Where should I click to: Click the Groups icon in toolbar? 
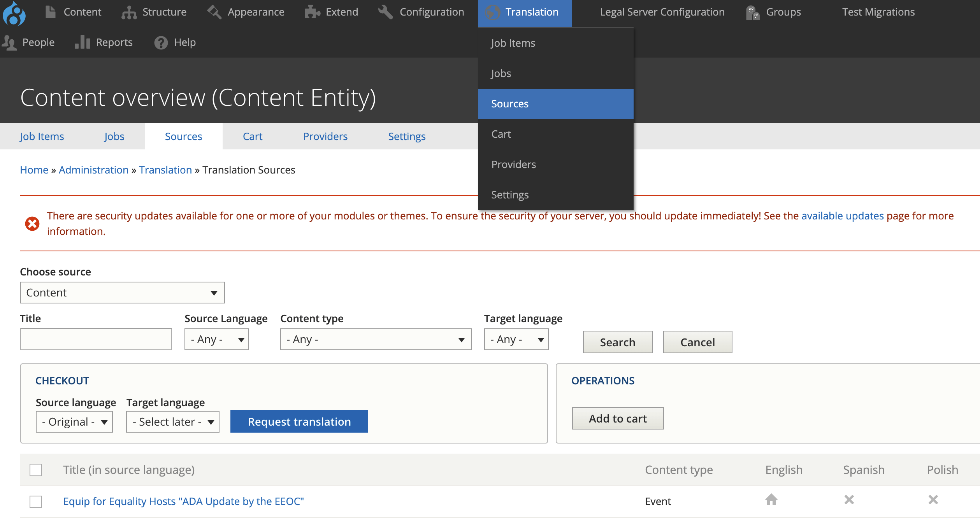(753, 12)
